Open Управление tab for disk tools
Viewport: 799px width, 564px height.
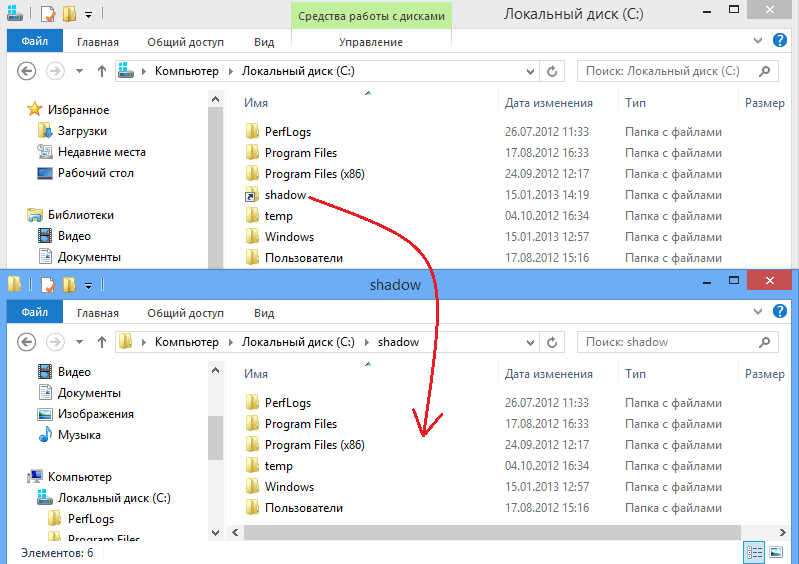[x=371, y=42]
